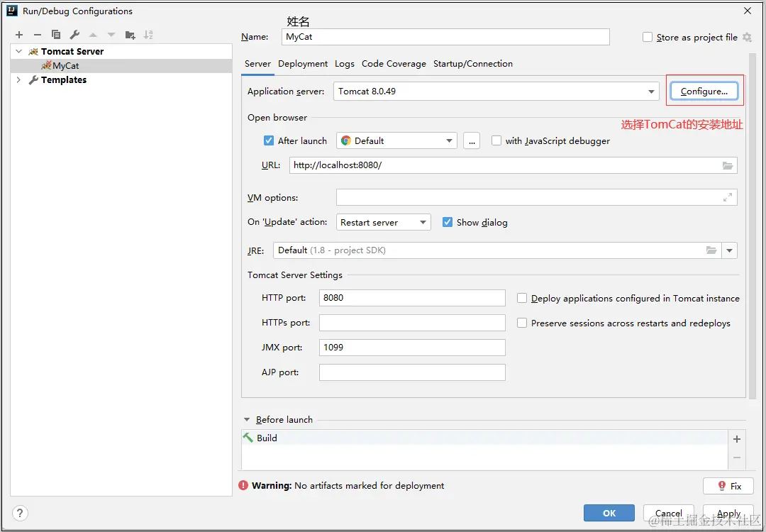Click the Fix button
Image resolution: width=766 pixels, height=532 pixels.
tap(729, 486)
